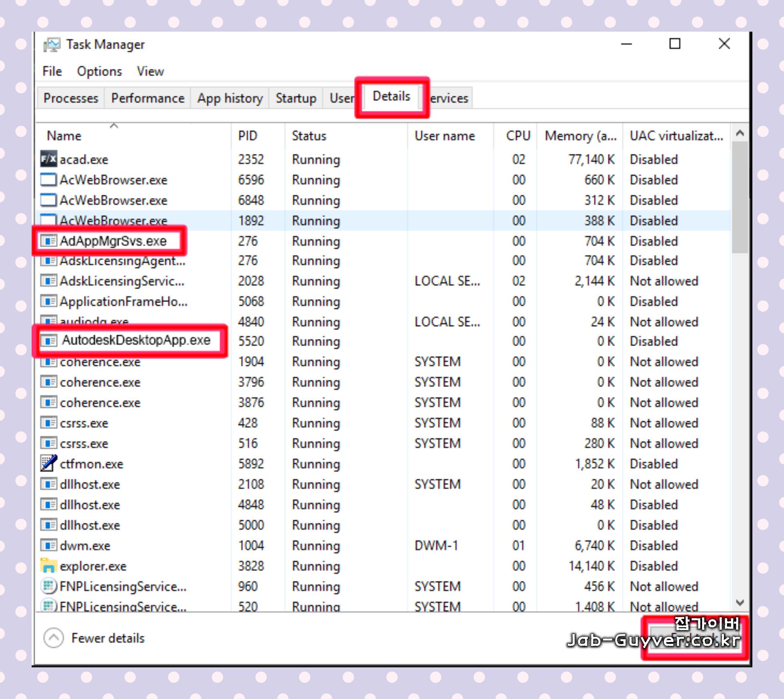784x699 pixels.
Task: Sort the list by the Name column
Action: [64, 136]
